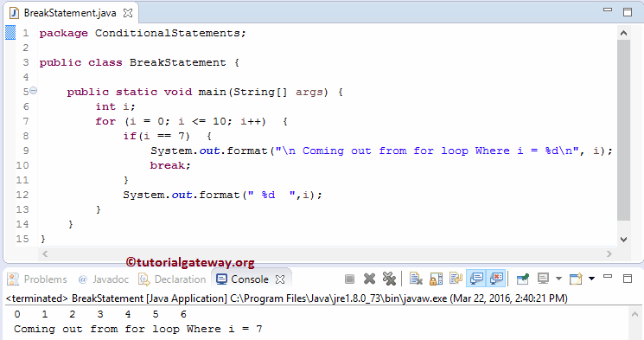Click the editor vertical scrollbar down arrow
The width and height of the screenshot is (644, 340).
click(x=623, y=240)
